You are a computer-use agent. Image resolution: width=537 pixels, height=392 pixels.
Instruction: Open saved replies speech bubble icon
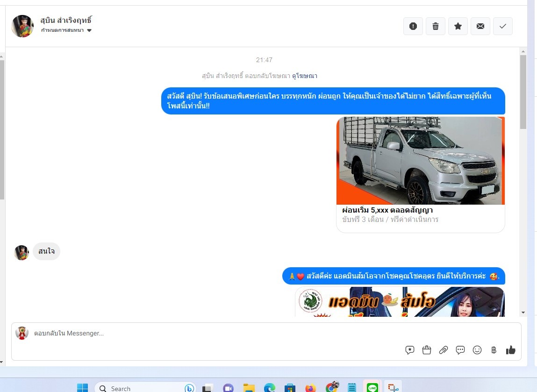pos(460,350)
